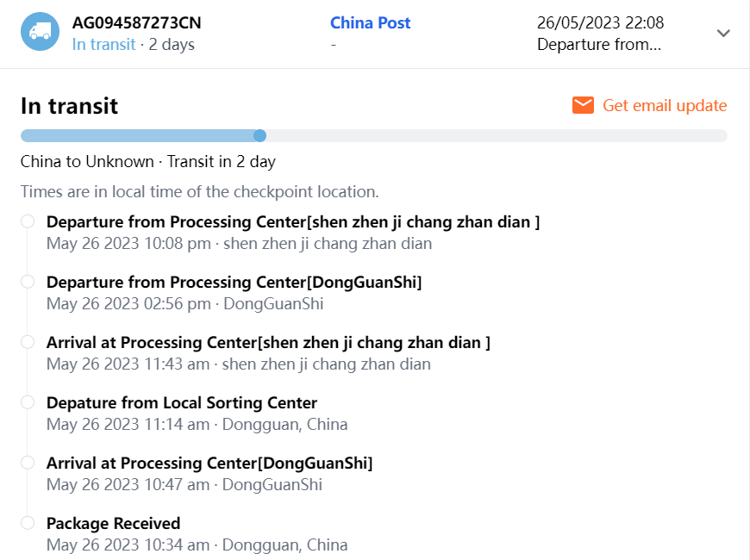Click top timeline marker for 10:08 pm departure
Viewport: 750px width, 560px height.
pyautogui.click(x=28, y=221)
